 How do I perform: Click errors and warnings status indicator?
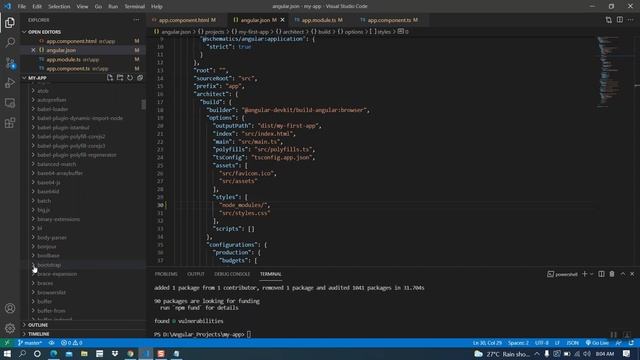[71, 343]
